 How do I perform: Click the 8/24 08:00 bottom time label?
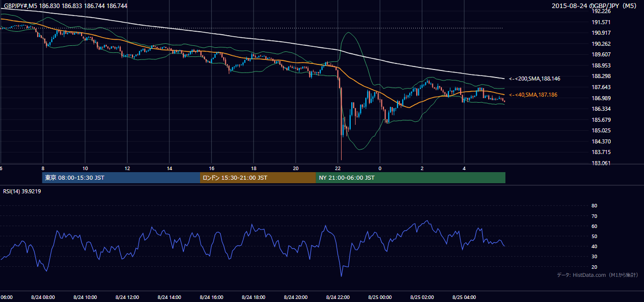[x=43, y=297]
